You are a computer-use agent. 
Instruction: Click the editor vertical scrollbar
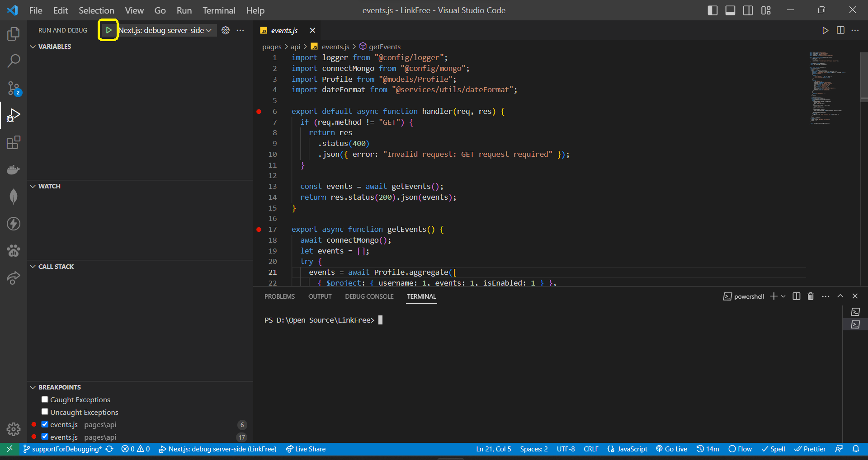(864, 77)
